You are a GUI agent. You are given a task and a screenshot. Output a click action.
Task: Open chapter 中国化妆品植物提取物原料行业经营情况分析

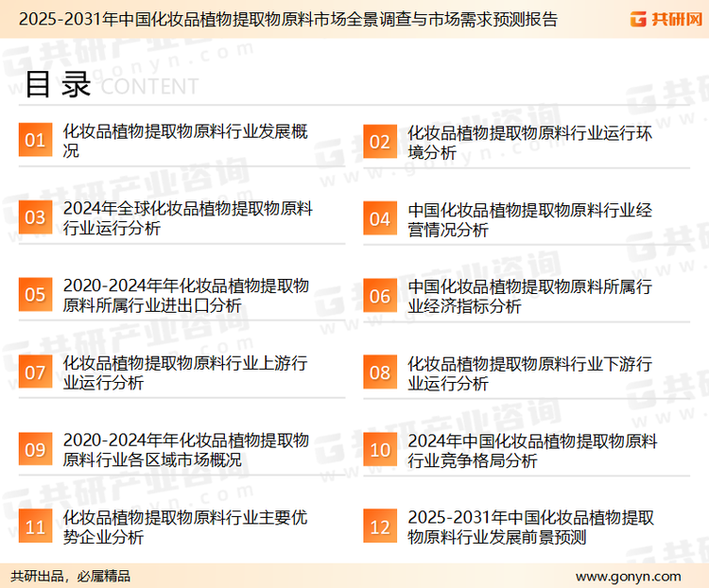pyautogui.click(x=530, y=219)
